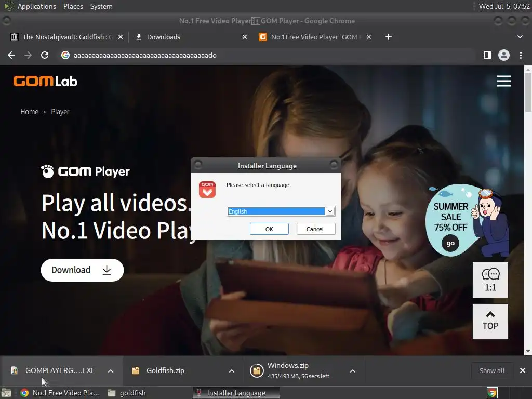The width and height of the screenshot is (532, 399).
Task: Close the downloads shelf
Action: click(x=523, y=370)
